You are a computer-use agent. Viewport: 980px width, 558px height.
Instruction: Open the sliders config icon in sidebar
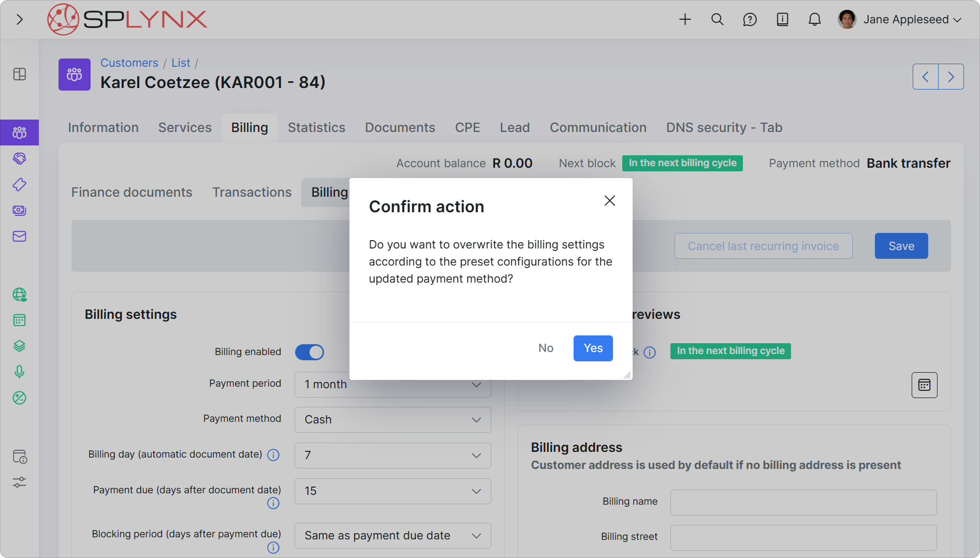click(20, 482)
